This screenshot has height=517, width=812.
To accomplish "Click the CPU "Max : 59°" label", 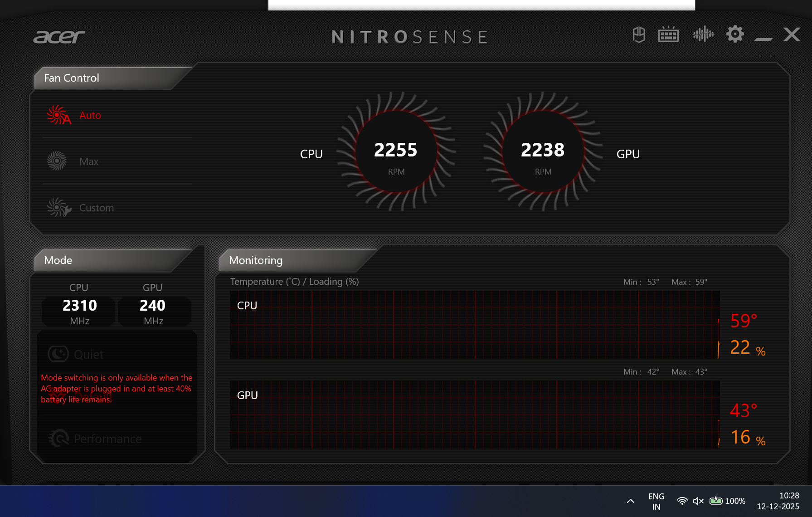I will pos(689,282).
